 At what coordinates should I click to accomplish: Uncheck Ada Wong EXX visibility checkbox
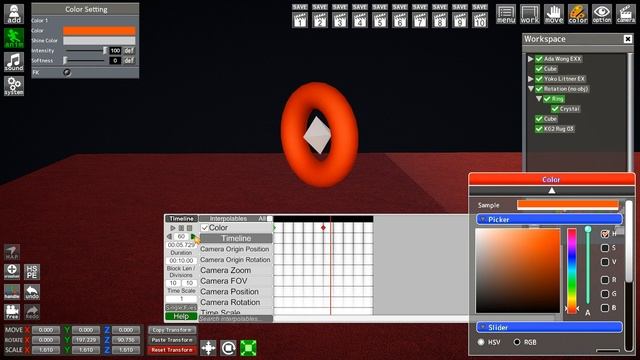(539, 59)
